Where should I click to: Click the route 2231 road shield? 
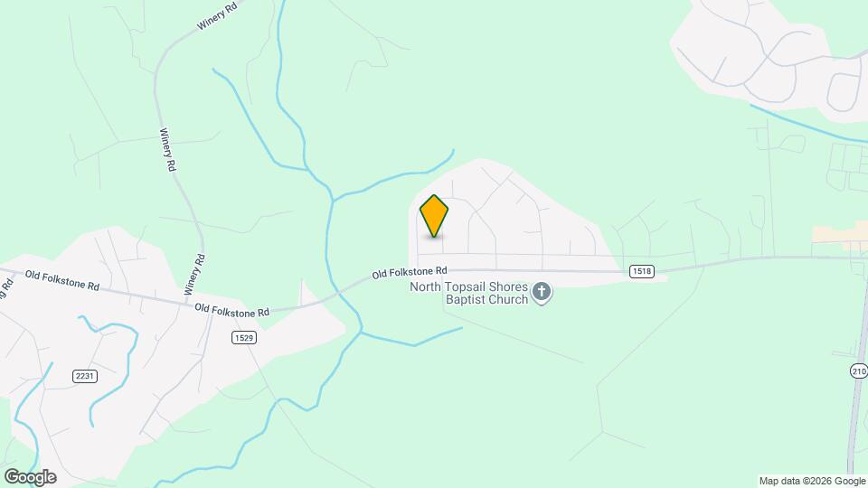85,376
